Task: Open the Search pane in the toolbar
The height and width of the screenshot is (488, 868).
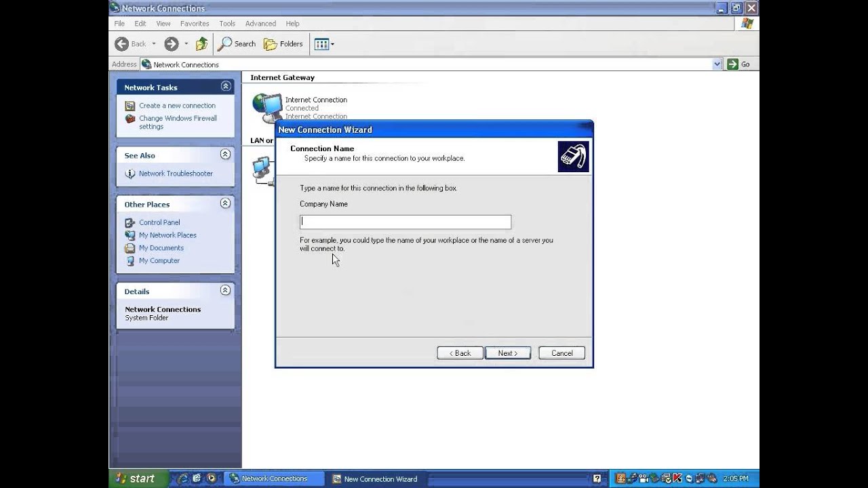Action: (x=237, y=44)
